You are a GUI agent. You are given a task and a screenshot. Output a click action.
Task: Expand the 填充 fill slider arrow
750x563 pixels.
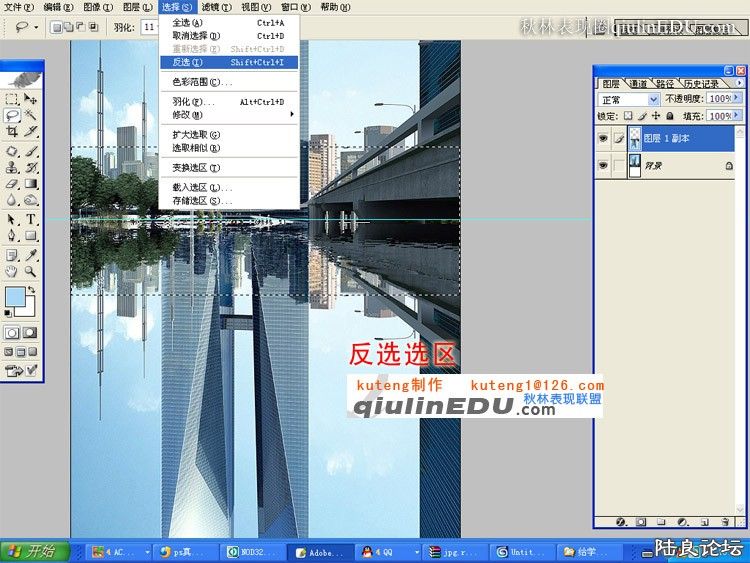click(x=739, y=117)
